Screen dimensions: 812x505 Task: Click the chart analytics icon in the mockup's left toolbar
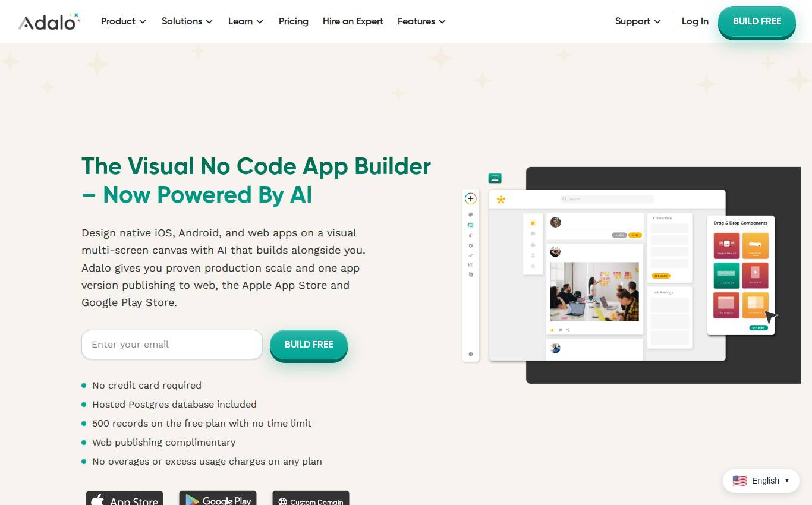pyautogui.click(x=471, y=264)
